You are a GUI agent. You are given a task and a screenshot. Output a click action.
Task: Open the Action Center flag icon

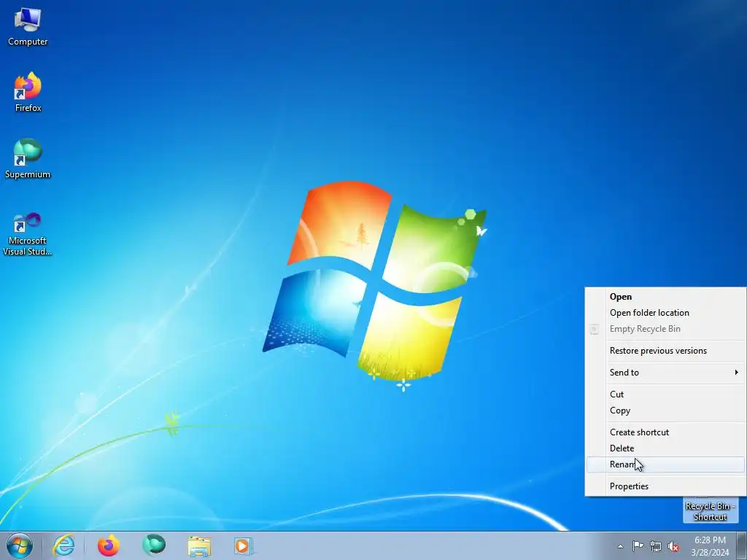pos(638,546)
